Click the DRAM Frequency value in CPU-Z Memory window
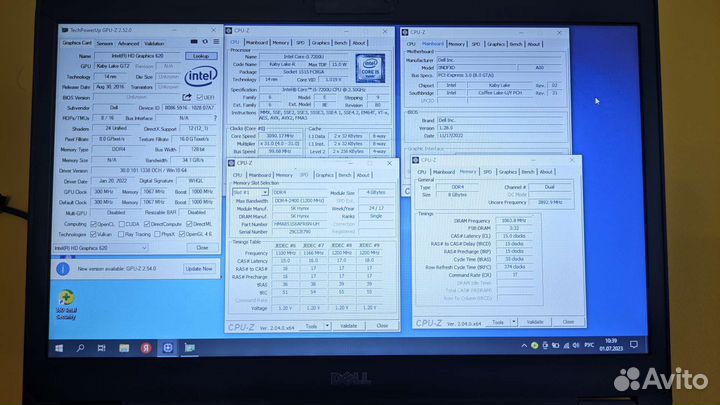The width and height of the screenshot is (720, 405). coord(515,220)
